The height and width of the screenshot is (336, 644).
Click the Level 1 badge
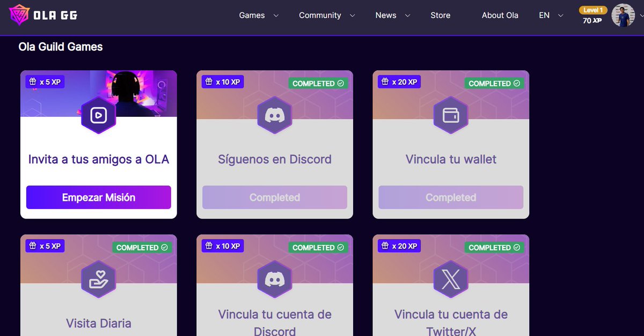(594, 10)
